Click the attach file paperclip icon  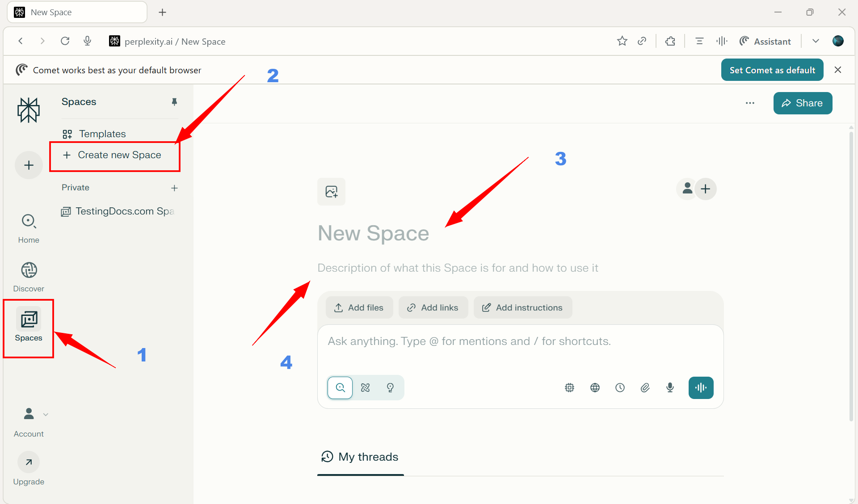tap(645, 387)
